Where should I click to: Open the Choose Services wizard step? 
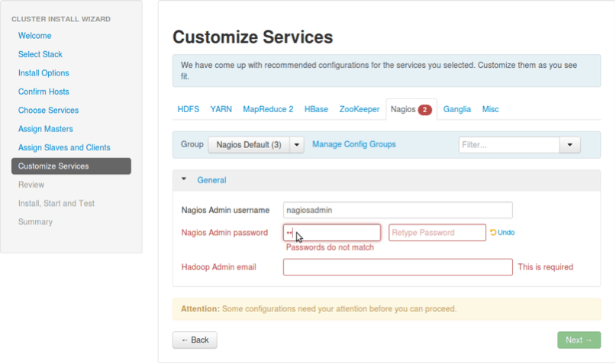(x=48, y=111)
